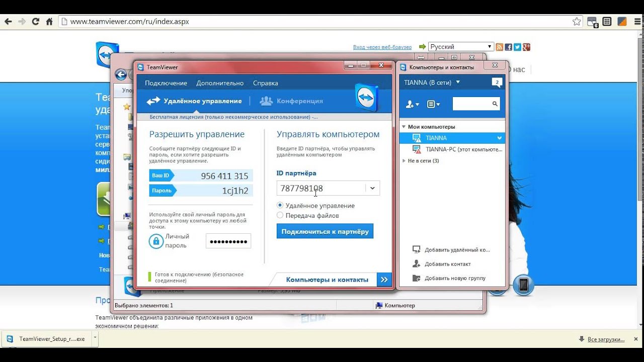Select the Удалённое управление radio button
The width and height of the screenshot is (644, 362).
coord(280,205)
